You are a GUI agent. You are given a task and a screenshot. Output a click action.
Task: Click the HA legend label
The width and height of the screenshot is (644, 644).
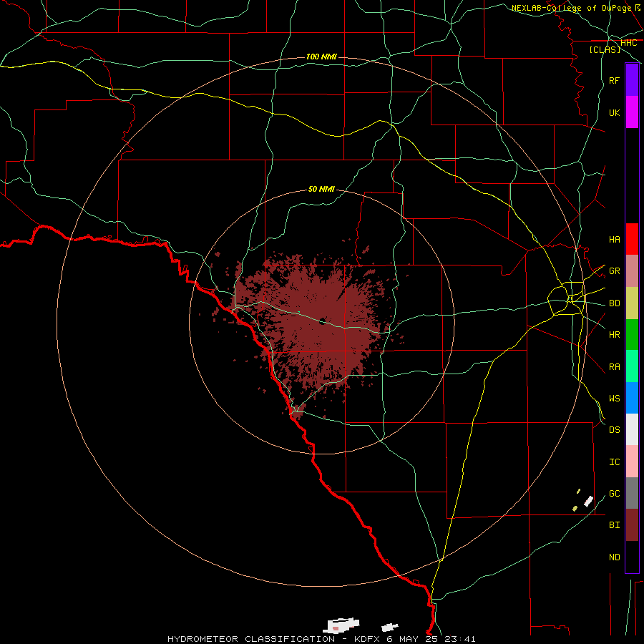coord(614,239)
